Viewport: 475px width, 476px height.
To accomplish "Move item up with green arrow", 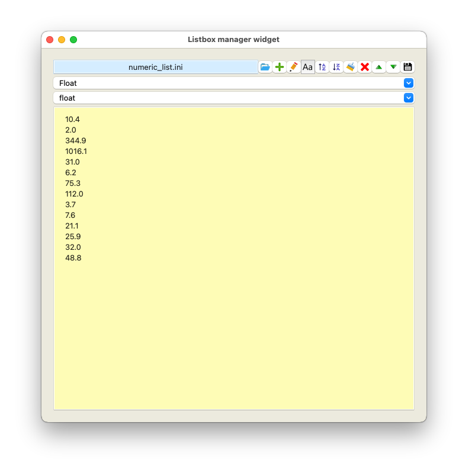I will 379,67.
